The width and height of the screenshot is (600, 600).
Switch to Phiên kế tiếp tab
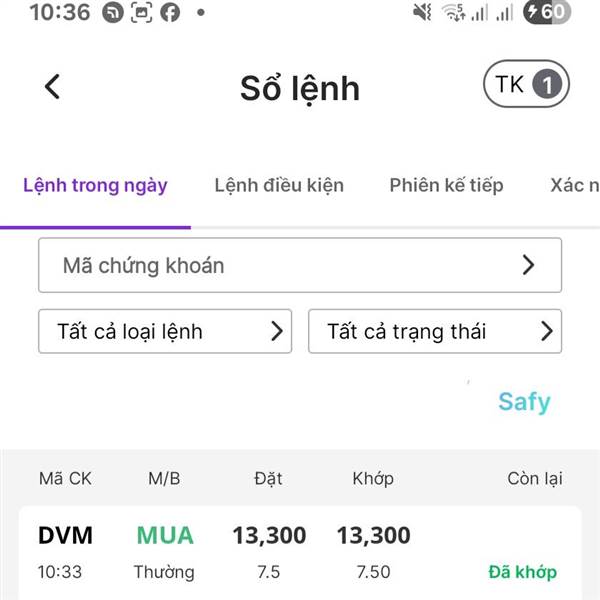(x=446, y=185)
